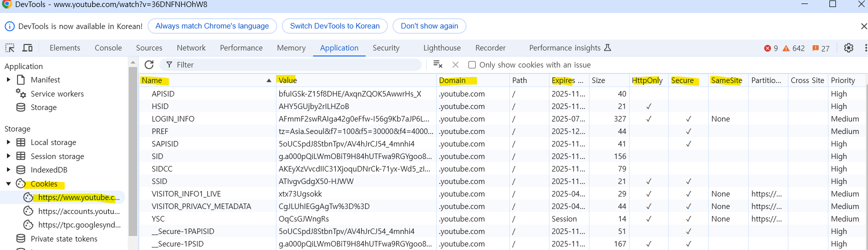Viewport: 868px width, 250px height.
Task: Select the APISID cookie row
Action: (502, 93)
